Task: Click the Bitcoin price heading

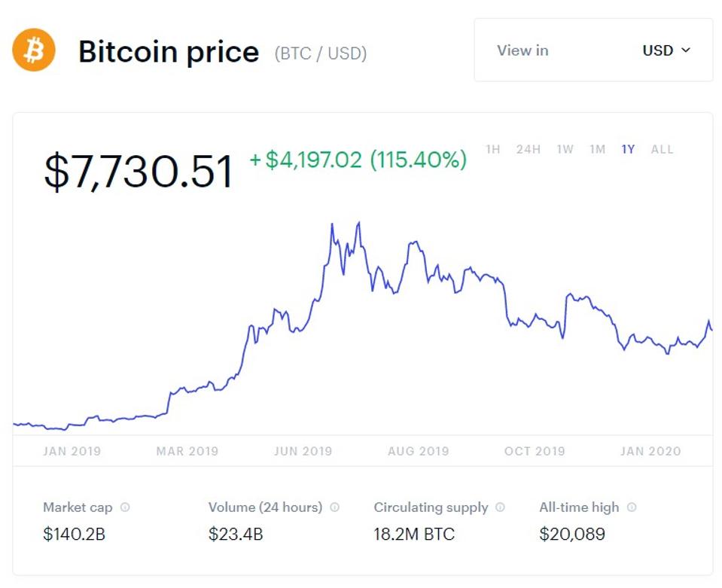Action: 169,52
